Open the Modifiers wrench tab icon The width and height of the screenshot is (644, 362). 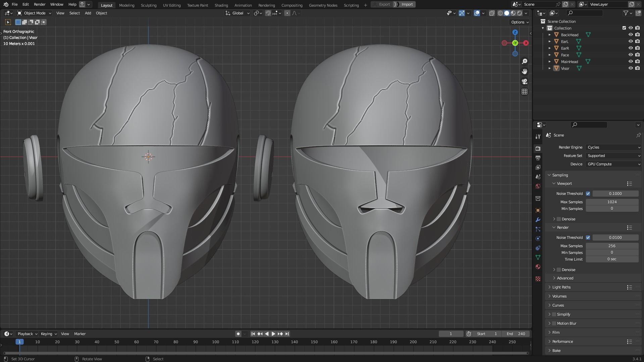pyautogui.click(x=538, y=220)
